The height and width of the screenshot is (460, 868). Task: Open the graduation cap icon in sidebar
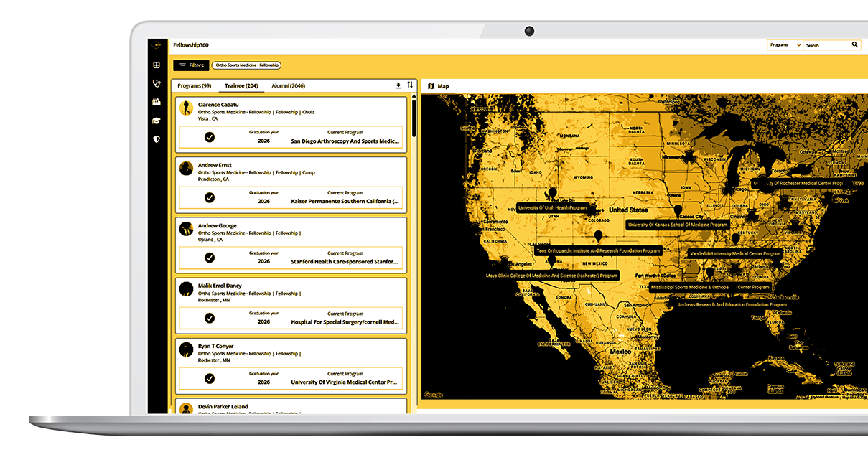157,121
